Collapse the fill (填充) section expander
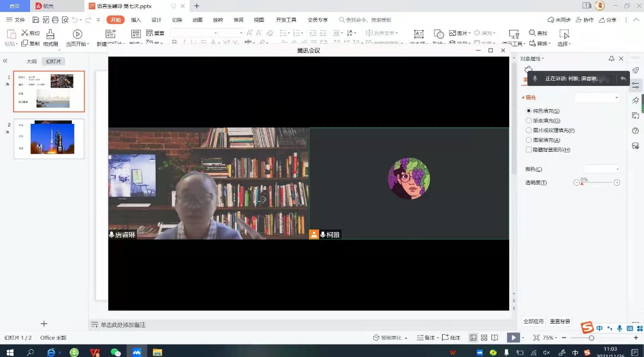 523,98
